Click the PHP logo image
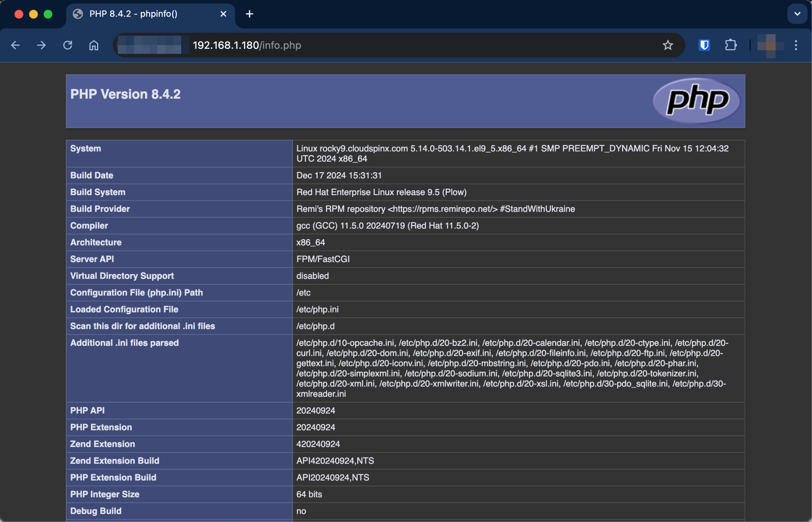The width and height of the screenshot is (812, 522). (697, 101)
